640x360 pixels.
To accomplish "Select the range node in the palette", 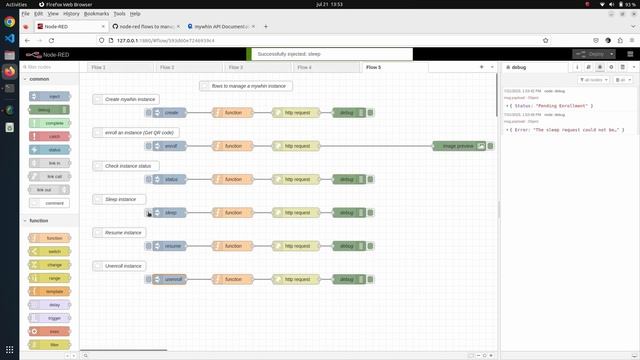I will pos(49,278).
